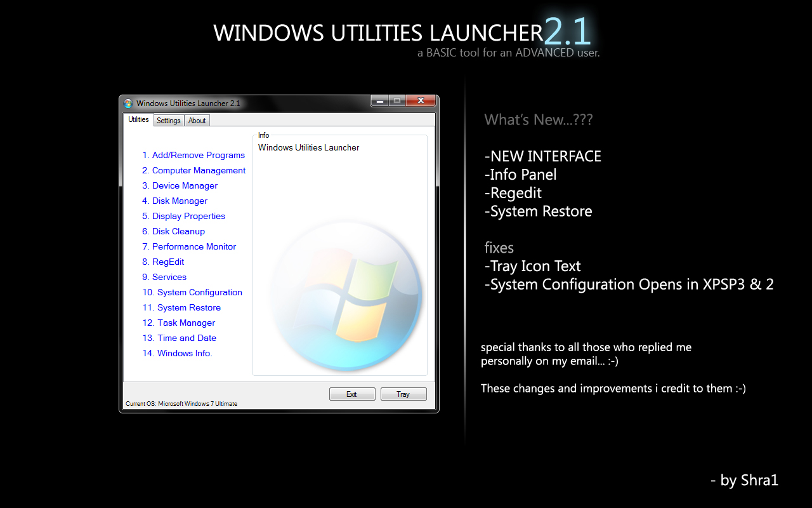The height and width of the screenshot is (508, 812).
Task: Open Add/Remove Programs
Action: tap(193, 155)
